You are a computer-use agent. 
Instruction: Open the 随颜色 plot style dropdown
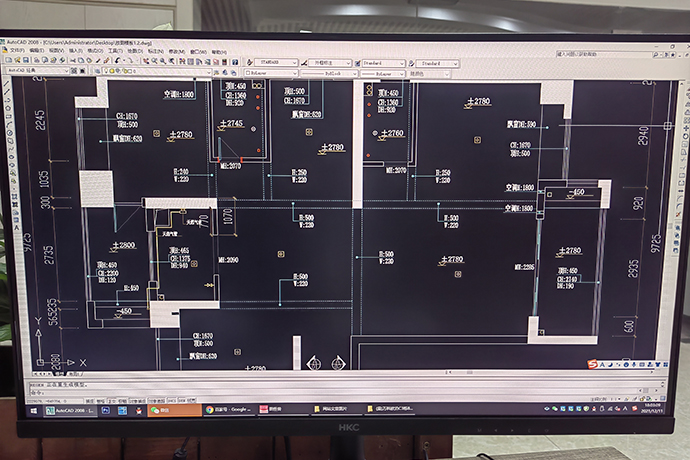(x=429, y=74)
